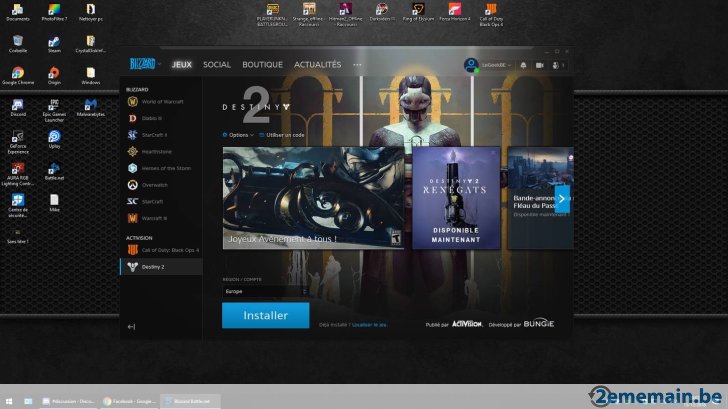This screenshot has height=409, width=728.
Task: Open the Battle.net desktop shortcut
Action: tap(54, 171)
